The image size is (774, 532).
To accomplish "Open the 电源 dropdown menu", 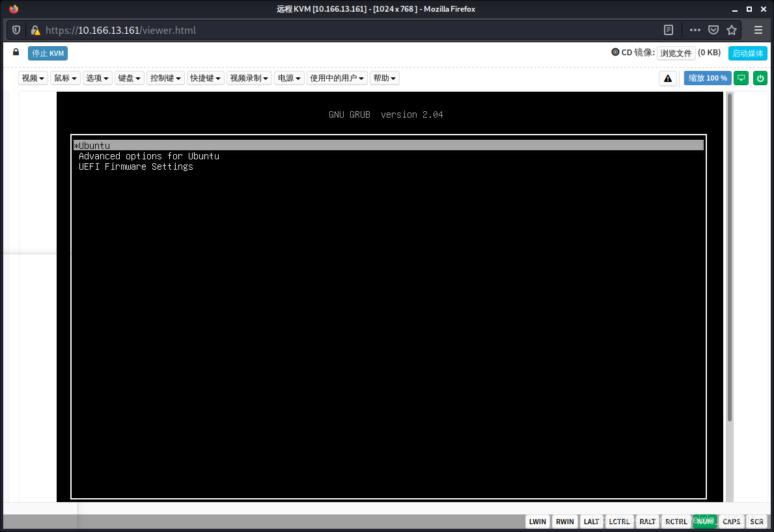I will pyautogui.click(x=289, y=78).
